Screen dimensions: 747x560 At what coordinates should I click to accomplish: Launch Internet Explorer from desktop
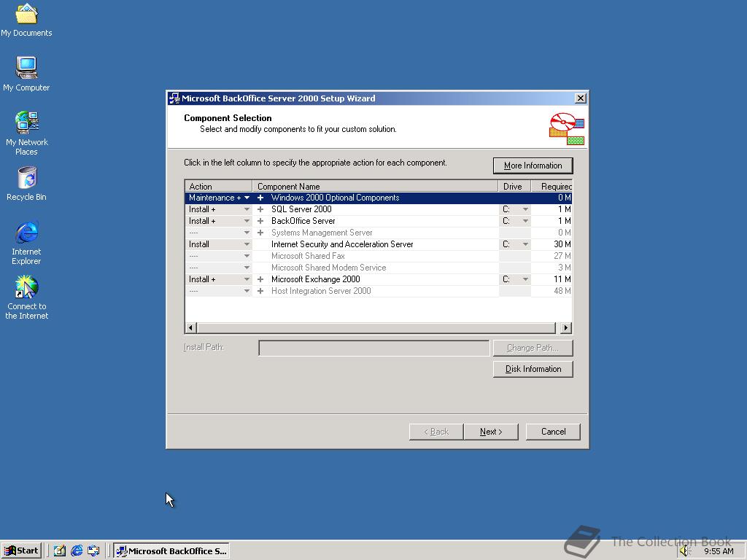pos(26,243)
